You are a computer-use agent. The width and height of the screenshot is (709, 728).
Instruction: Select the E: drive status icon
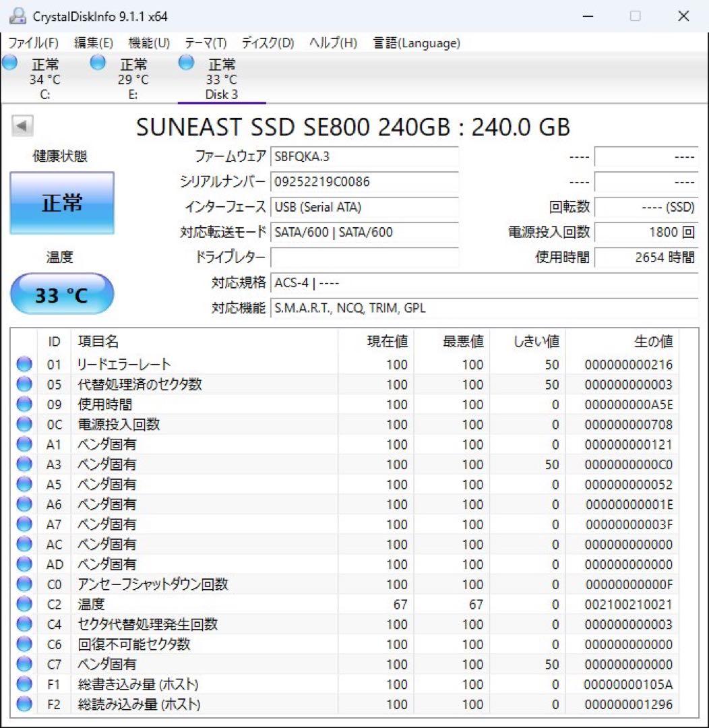[x=98, y=63]
